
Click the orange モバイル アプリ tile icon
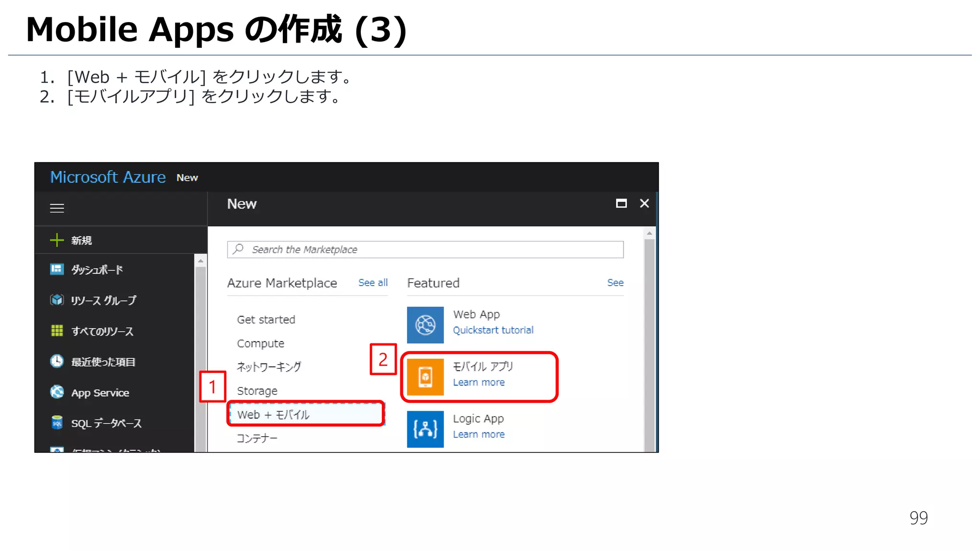425,377
